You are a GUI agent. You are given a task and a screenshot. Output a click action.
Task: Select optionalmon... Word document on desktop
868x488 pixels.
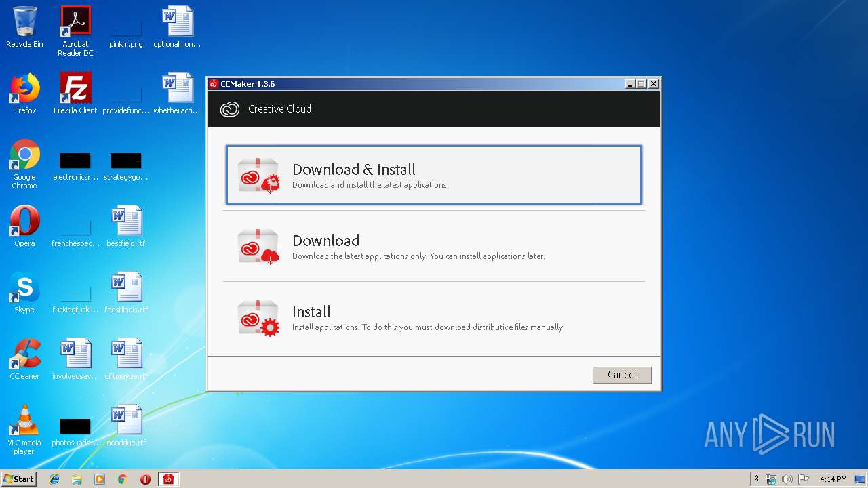(x=177, y=27)
